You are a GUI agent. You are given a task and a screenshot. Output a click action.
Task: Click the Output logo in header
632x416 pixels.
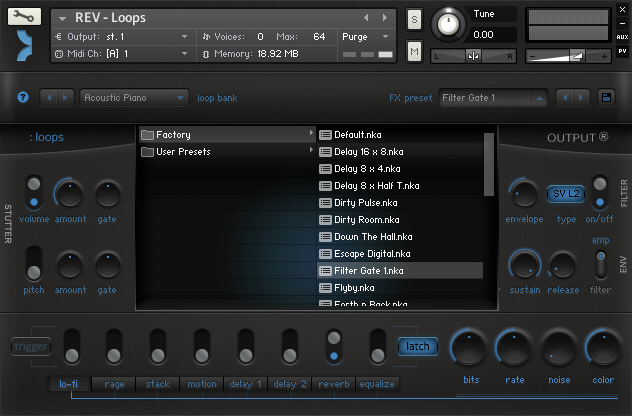[x=24, y=46]
